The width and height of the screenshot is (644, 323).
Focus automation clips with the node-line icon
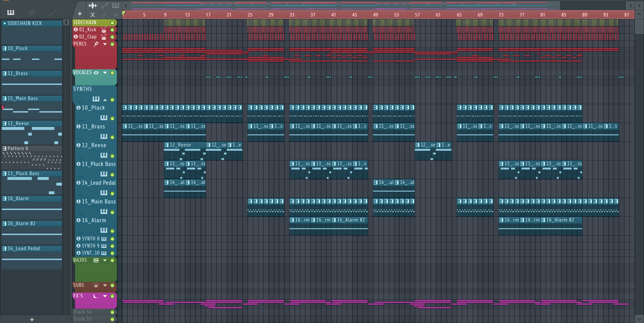click(104, 5)
